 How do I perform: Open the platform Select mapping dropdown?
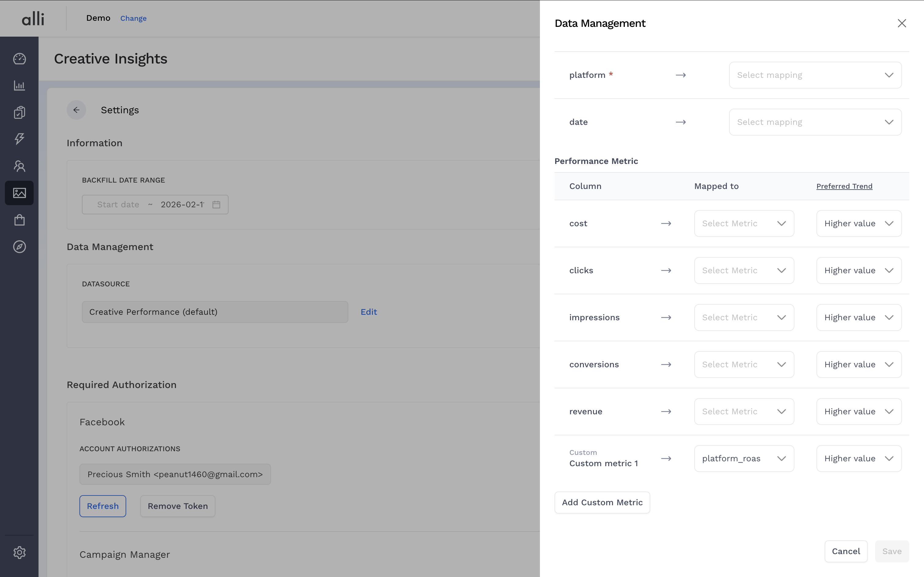point(815,75)
